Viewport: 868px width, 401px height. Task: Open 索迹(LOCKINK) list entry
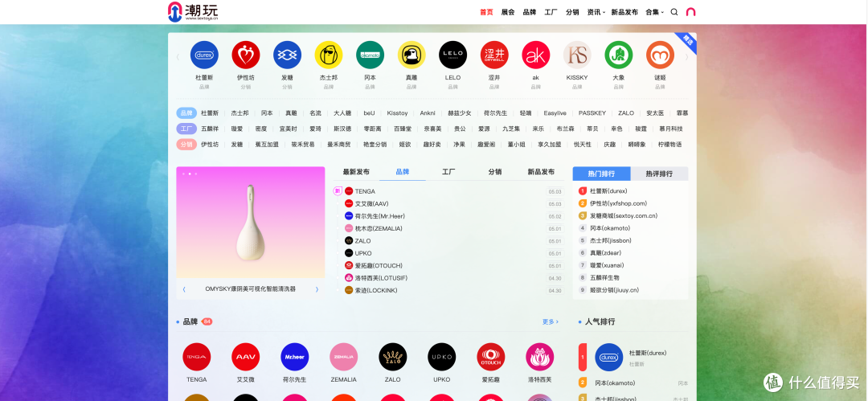pos(376,290)
